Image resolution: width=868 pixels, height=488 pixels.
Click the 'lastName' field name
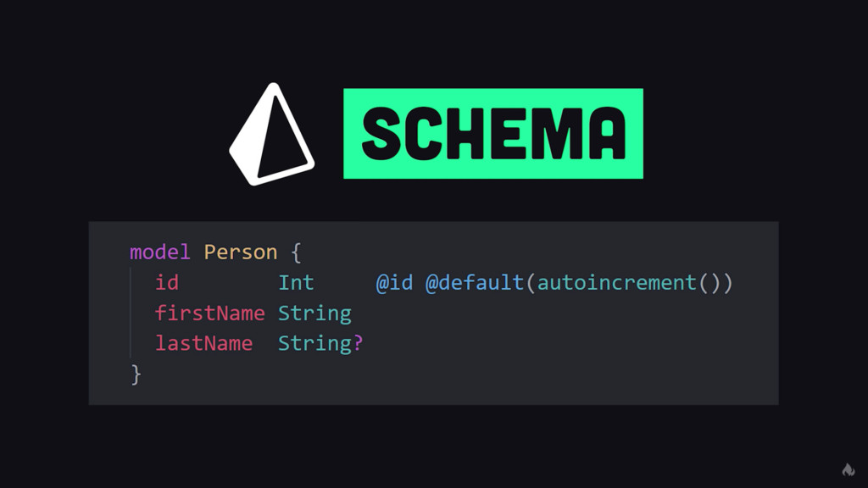(203, 343)
